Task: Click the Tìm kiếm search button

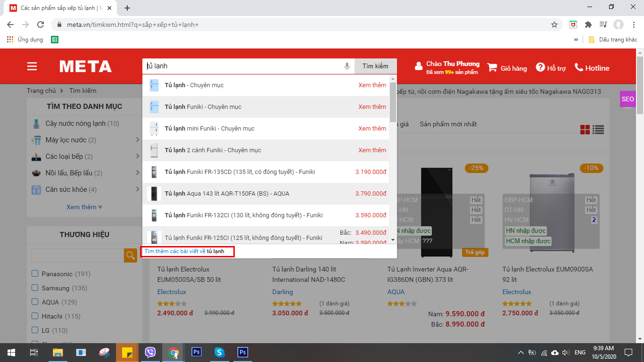Action: 375,66
